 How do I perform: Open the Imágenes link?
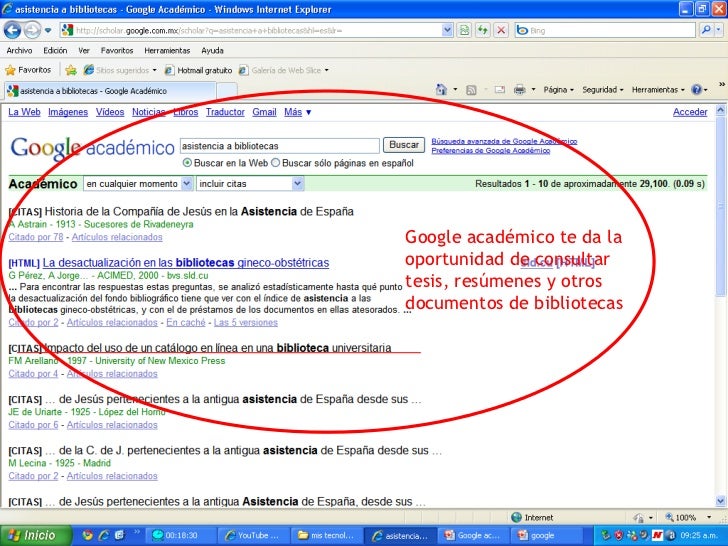[x=68, y=112]
